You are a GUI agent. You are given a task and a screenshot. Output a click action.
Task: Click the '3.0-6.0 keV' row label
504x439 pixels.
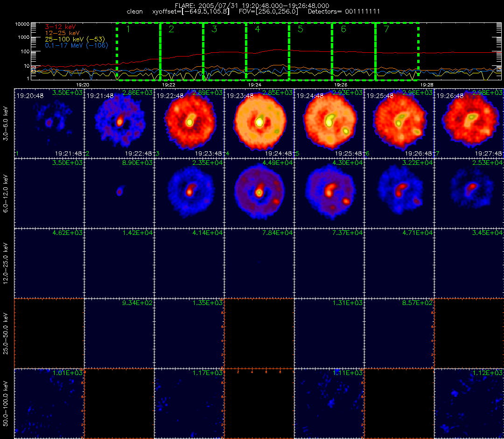coord(6,124)
